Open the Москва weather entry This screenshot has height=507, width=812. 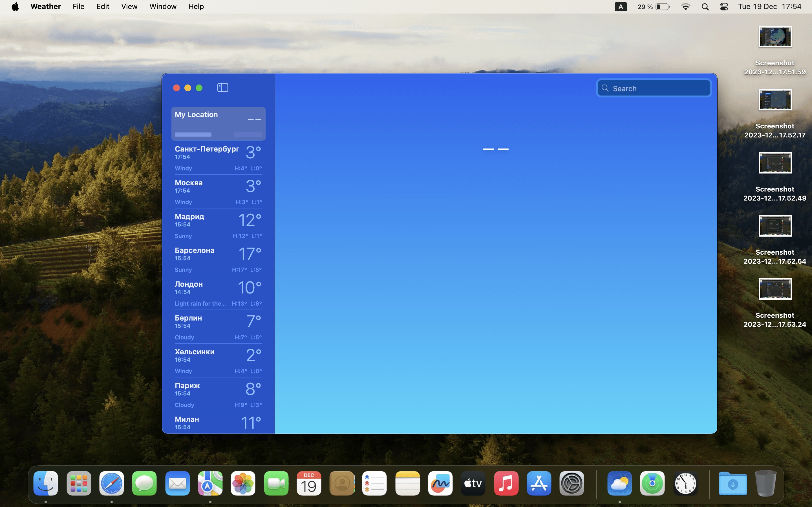click(x=218, y=192)
